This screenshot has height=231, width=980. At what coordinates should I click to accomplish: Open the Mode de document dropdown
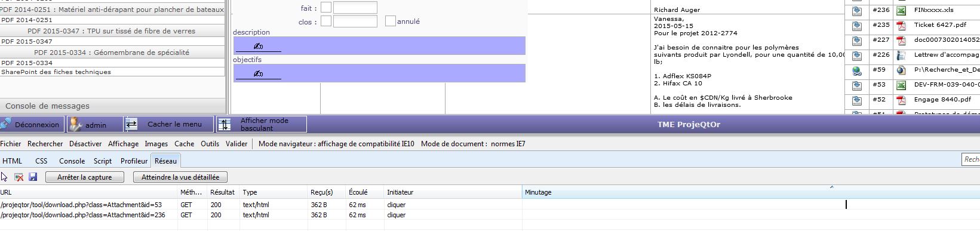click(473, 144)
